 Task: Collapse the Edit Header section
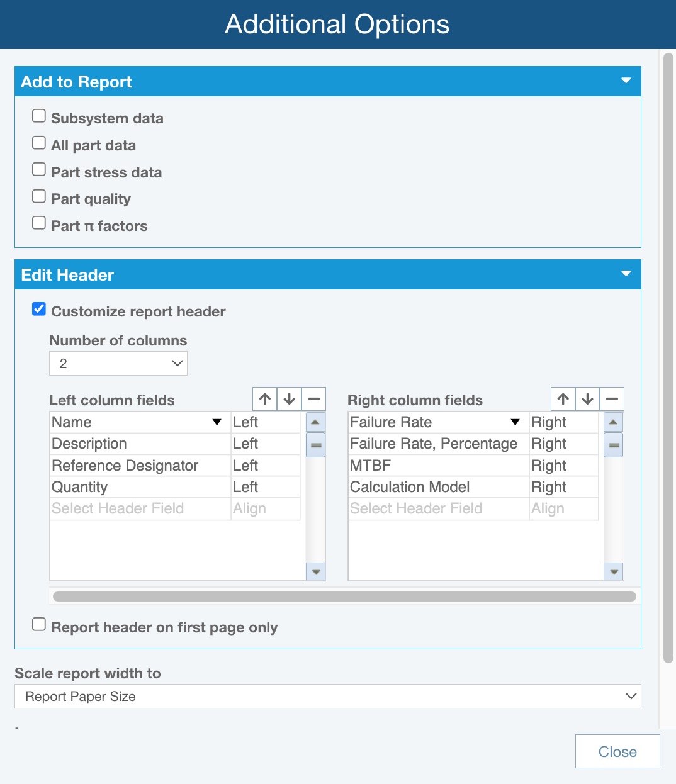[626, 274]
